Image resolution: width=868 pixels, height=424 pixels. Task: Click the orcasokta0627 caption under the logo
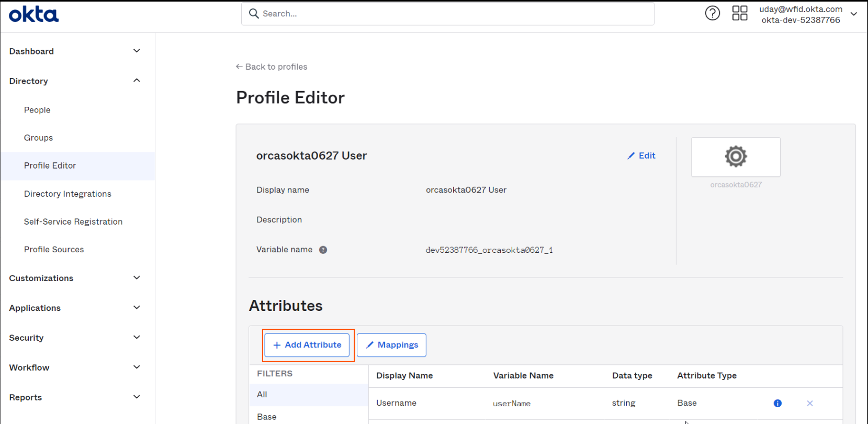(x=736, y=185)
